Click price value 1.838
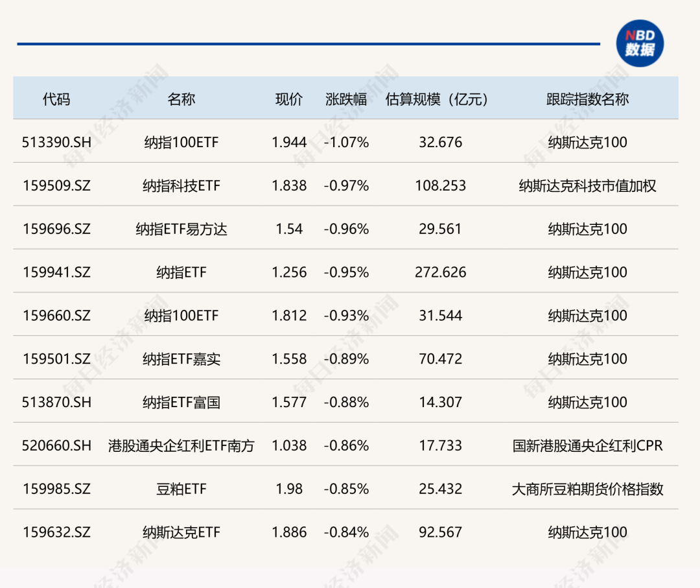Screen dimensions: 700x588 tap(289, 185)
